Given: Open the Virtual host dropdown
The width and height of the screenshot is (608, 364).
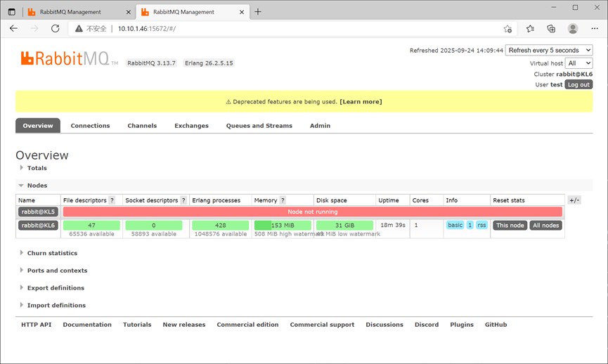Looking at the screenshot, I should coord(578,63).
